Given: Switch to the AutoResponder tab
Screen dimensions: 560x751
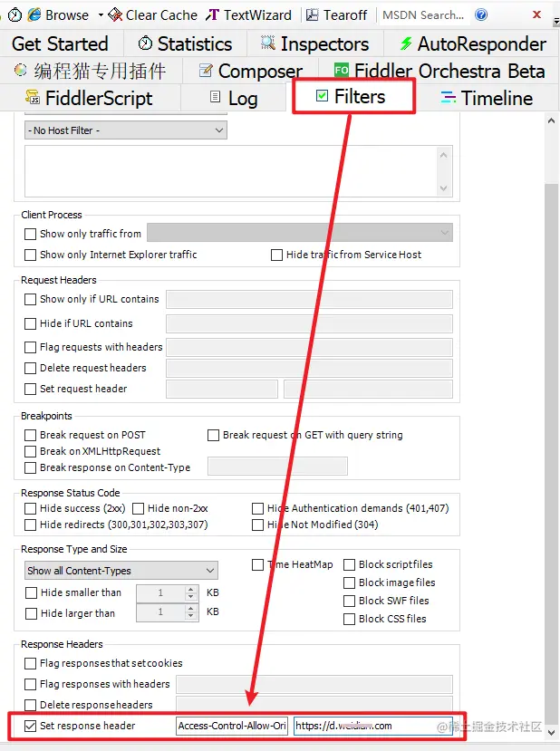Looking at the screenshot, I should tap(472, 43).
